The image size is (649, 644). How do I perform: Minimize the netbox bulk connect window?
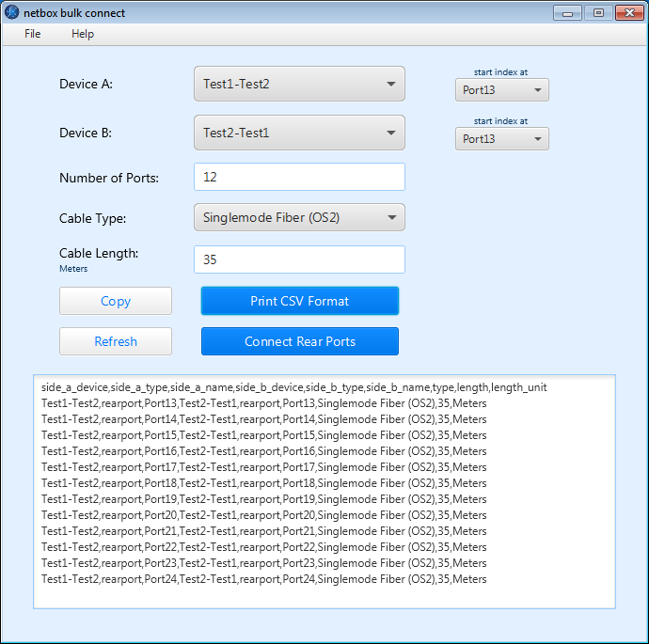pos(567,13)
